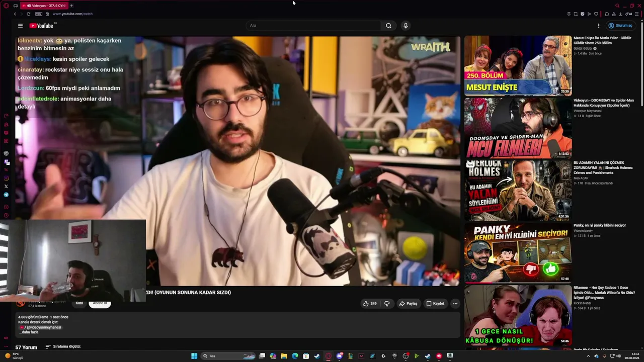Open the YouTube guide hamburger menu

(20, 26)
